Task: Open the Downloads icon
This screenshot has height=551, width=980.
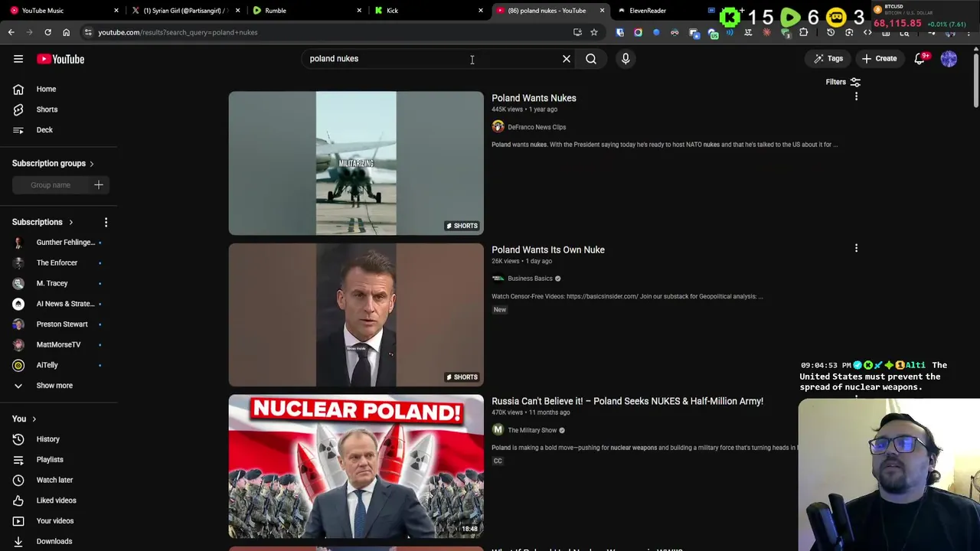Action: point(18,541)
